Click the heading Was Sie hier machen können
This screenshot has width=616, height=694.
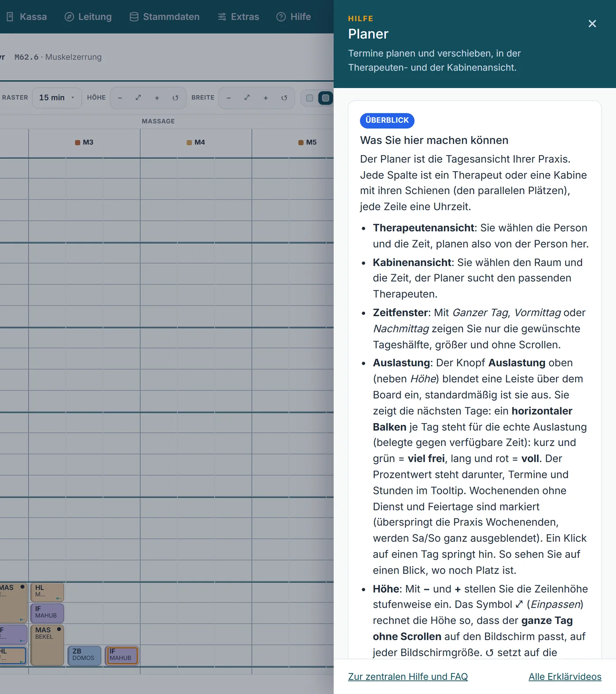pos(434,140)
